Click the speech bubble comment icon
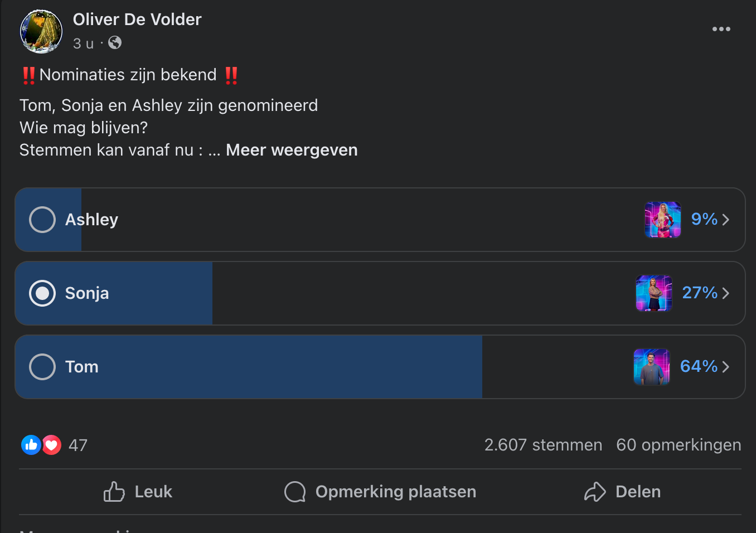The image size is (756, 533). point(295,492)
